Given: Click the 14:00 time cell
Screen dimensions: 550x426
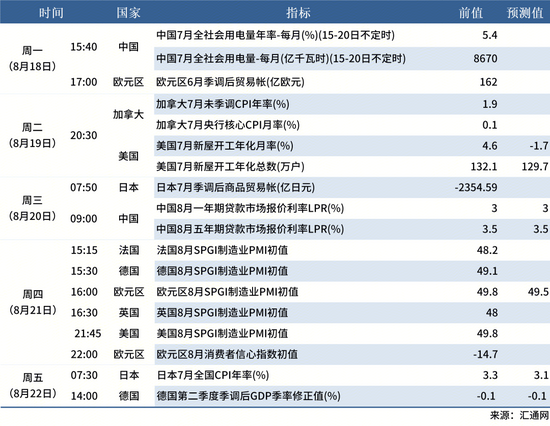Looking at the screenshot, I should click(x=84, y=396).
